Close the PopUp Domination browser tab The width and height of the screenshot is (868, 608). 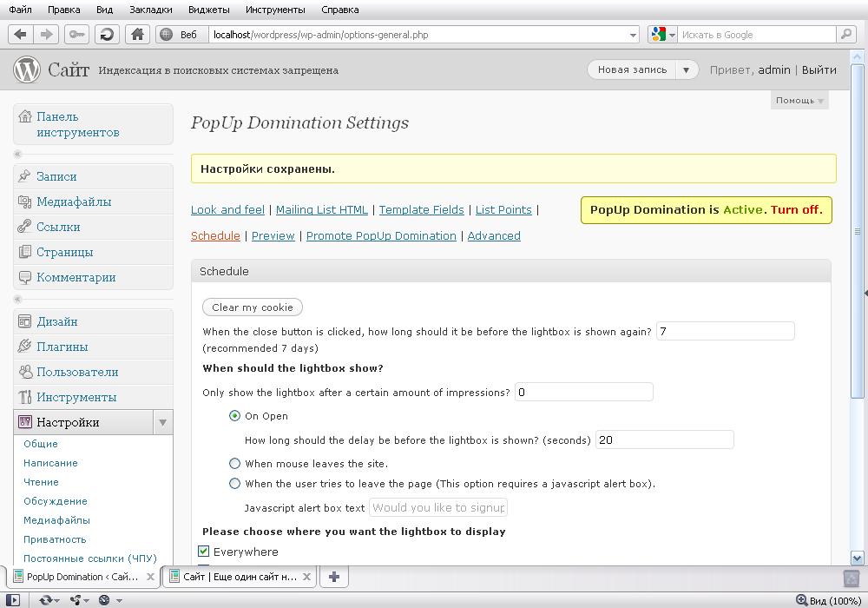150,577
